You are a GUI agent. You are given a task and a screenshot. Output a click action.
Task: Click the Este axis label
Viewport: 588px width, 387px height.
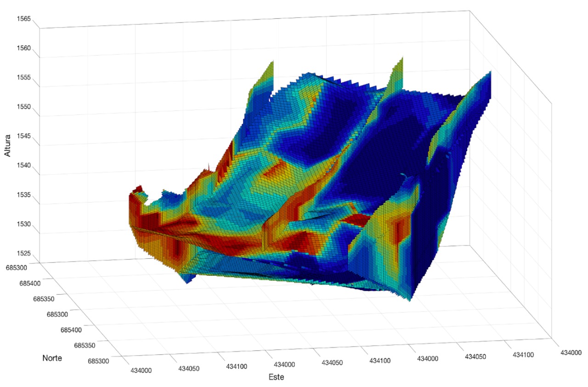point(276,377)
